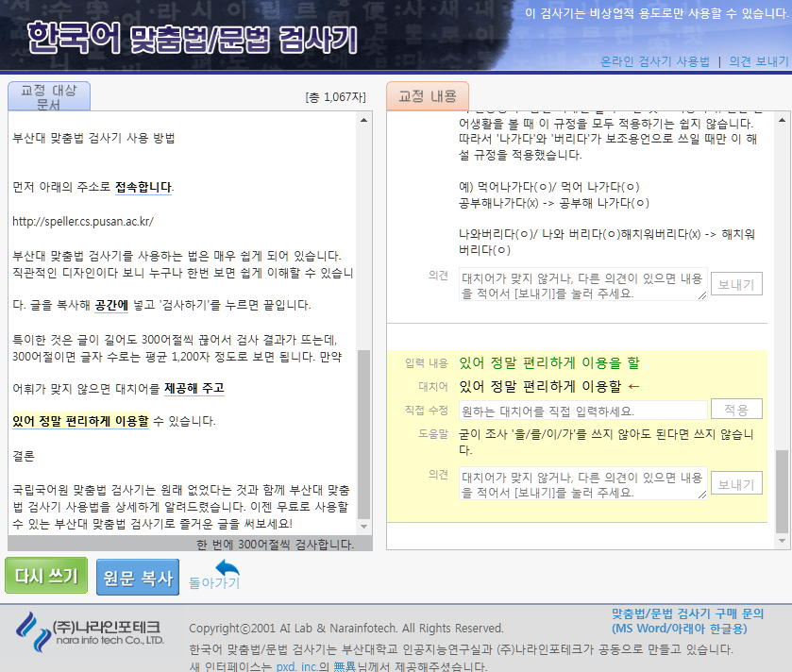
Task: Click the upper 보내기 button above the yellow box
Action: [x=736, y=284]
